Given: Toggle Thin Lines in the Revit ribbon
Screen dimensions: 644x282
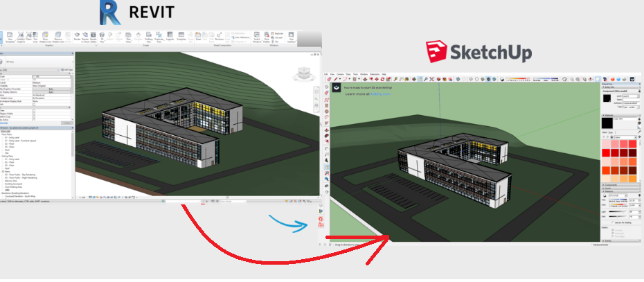Looking at the screenshot, I should click(x=35, y=38).
